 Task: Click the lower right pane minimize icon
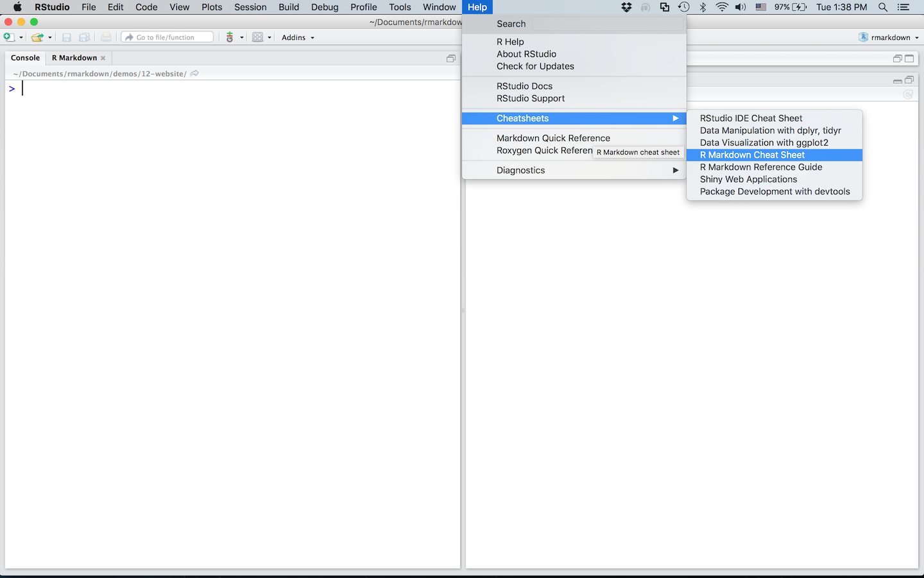(898, 80)
